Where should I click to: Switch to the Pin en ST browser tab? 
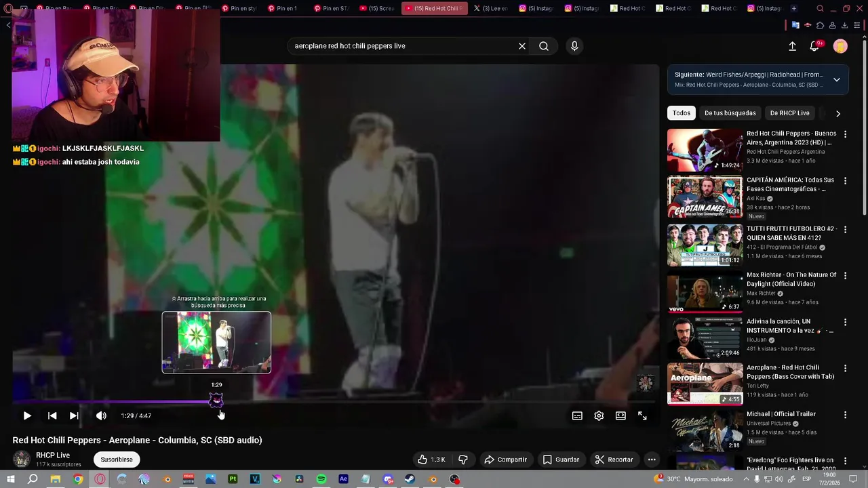[331, 8]
